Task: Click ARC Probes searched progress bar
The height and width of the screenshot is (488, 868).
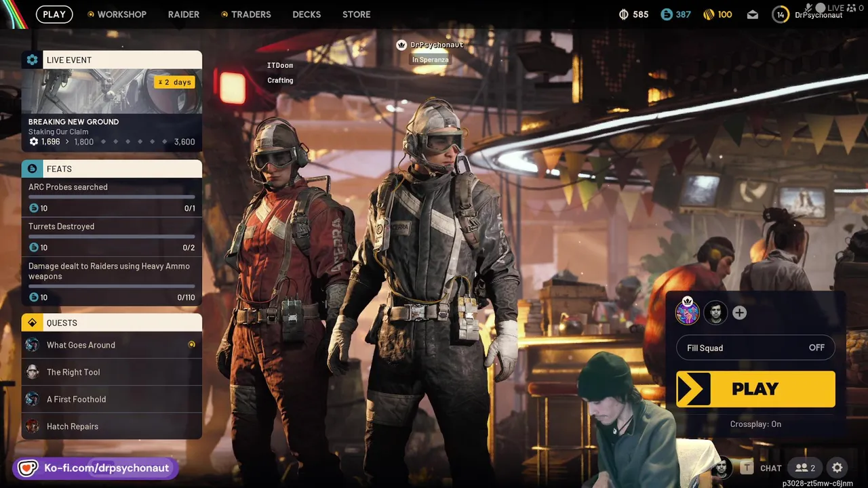Action: click(x=112, y=197)
